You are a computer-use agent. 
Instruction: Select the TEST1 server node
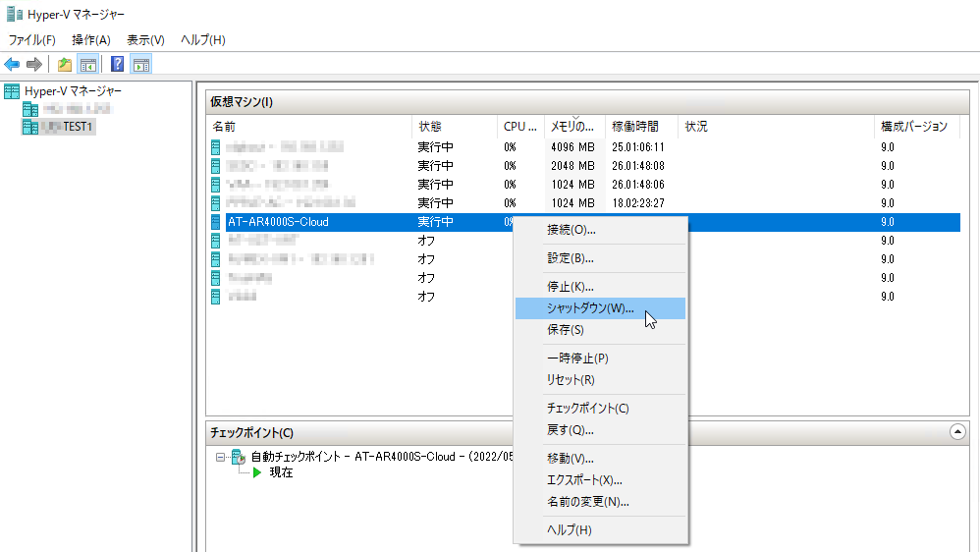75,127
